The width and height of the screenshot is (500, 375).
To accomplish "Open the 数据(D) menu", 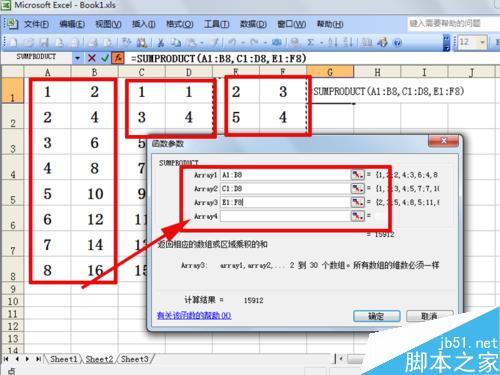I will point(253,24).
